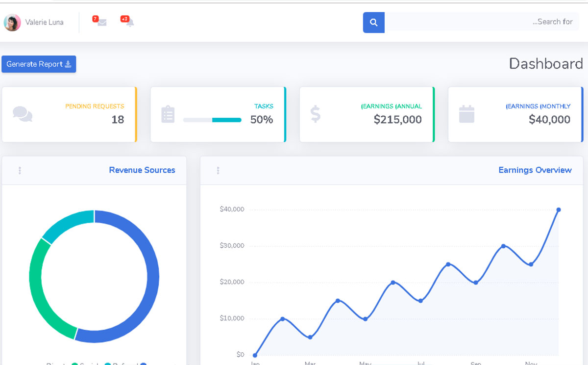Open the messages envelope icon
This screenshot has width=588, height=365.
coord(101,23)
